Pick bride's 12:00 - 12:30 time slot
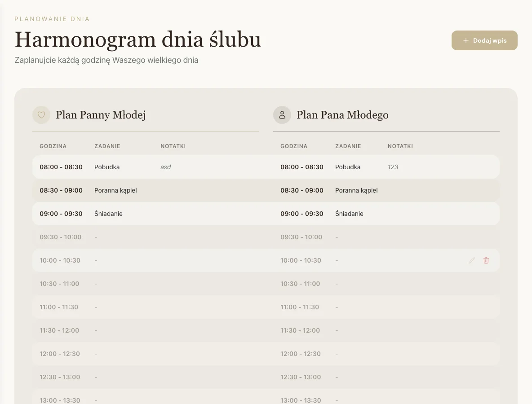 point(60,354)
